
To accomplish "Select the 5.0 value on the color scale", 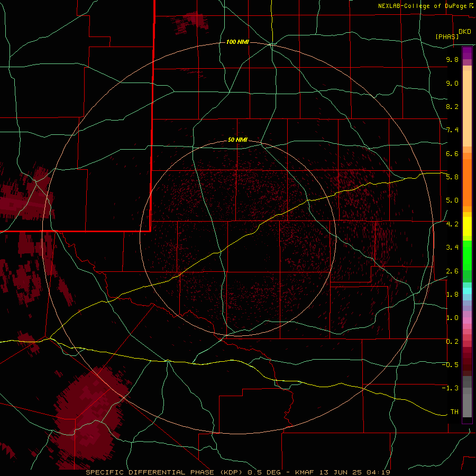I will pyautogui.click(x=452, y=200).
